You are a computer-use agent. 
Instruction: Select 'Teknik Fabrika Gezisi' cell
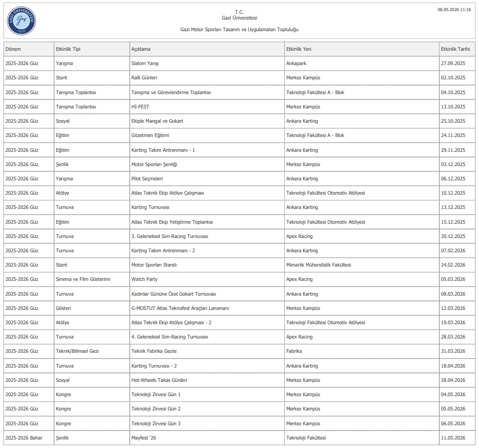click(x=207, y=352)
